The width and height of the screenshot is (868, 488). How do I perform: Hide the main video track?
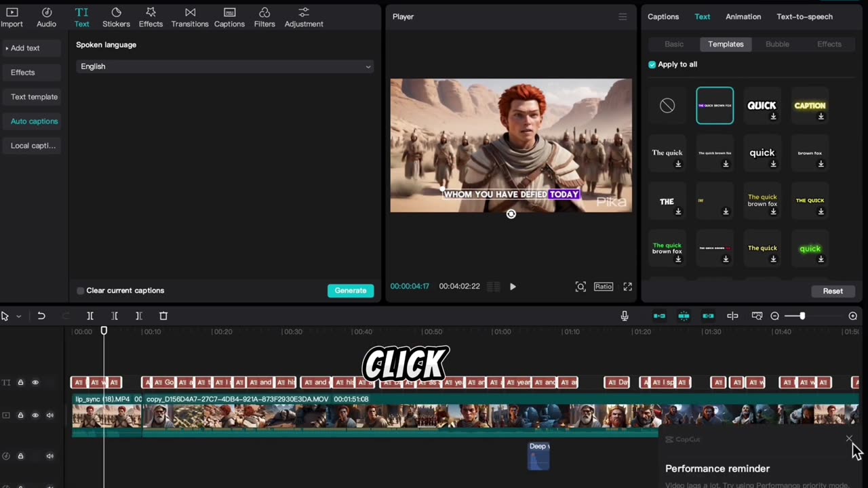[x=35, y=415]
